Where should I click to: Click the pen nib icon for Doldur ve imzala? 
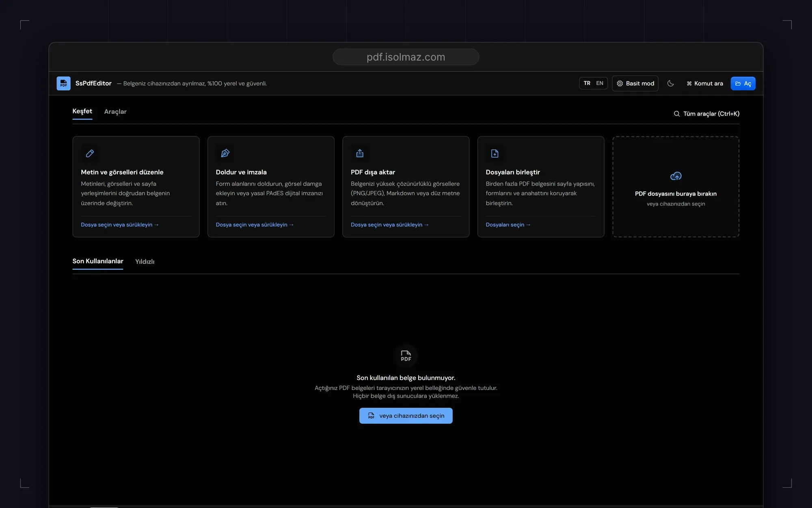pos(225,153)
